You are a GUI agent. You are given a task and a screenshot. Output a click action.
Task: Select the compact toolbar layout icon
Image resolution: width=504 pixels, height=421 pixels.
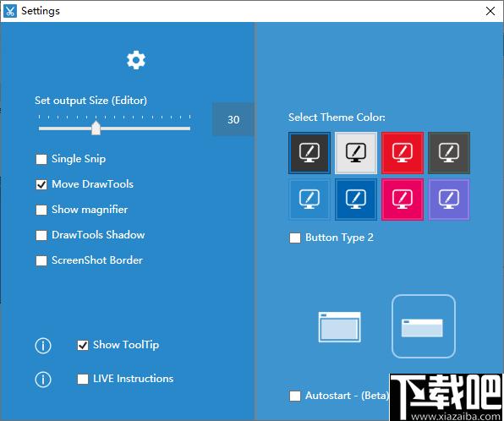coord(424,326)
